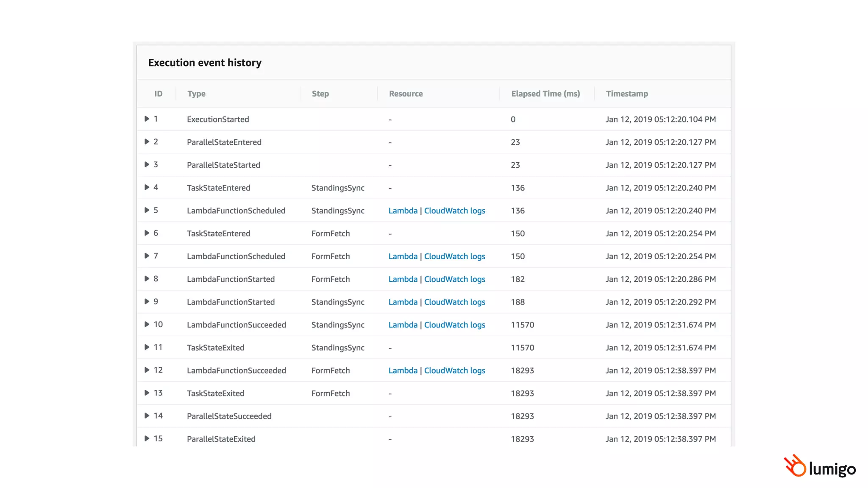Open Lambda link for event 7 FormFetch
868x488 pixels.
click(x=403, y=256)
